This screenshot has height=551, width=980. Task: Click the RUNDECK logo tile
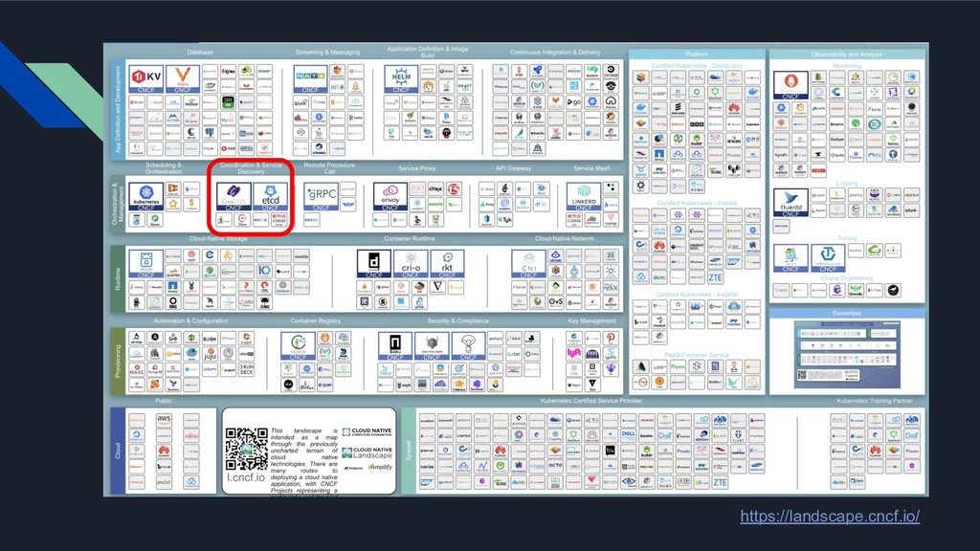[247, 369]
